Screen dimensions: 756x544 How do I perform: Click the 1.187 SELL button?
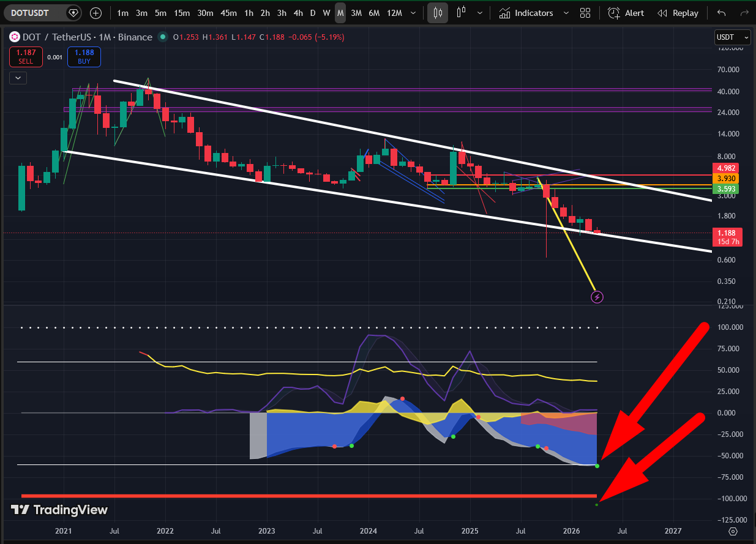click(x=26, y=57)
